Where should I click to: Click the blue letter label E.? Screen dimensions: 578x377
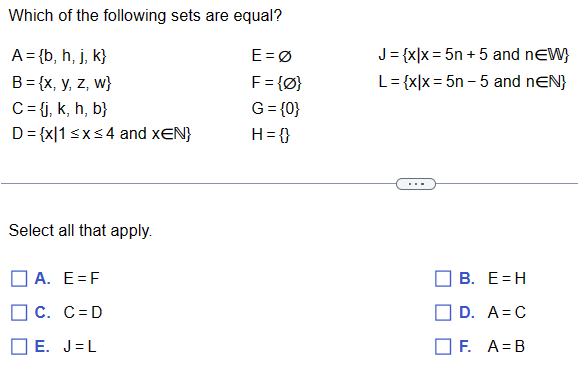pyautogui.click(x=42, y=346)
